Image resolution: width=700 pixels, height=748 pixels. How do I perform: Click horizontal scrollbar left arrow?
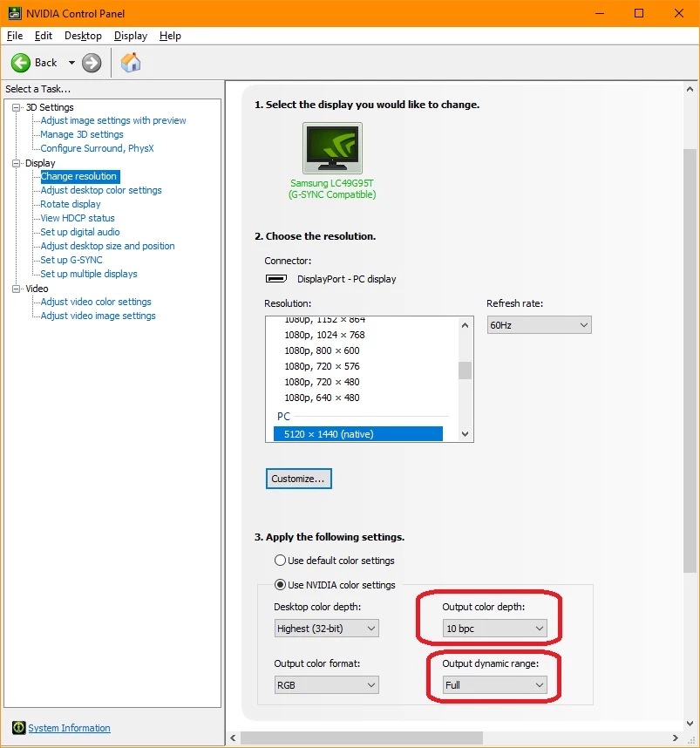point(233,738)
